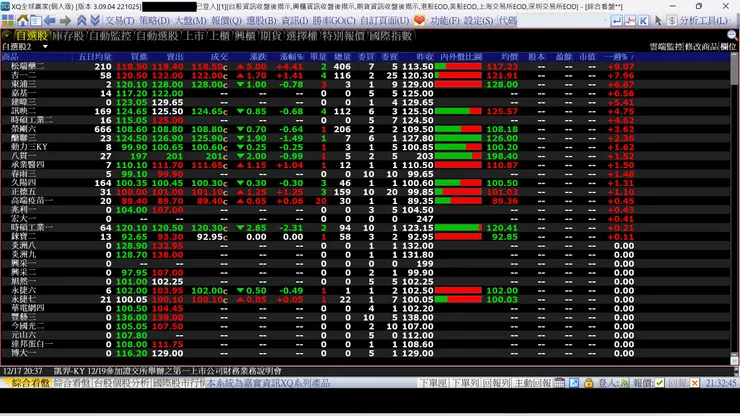Click the 代碼 symbol input field
740x416 pixels.
click(561, 21)
